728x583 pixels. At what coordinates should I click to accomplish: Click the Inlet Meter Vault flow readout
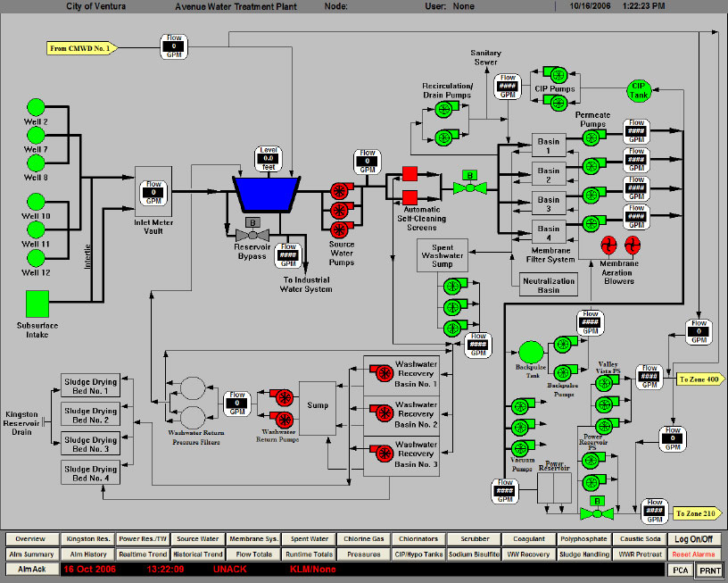pos(153,193)
